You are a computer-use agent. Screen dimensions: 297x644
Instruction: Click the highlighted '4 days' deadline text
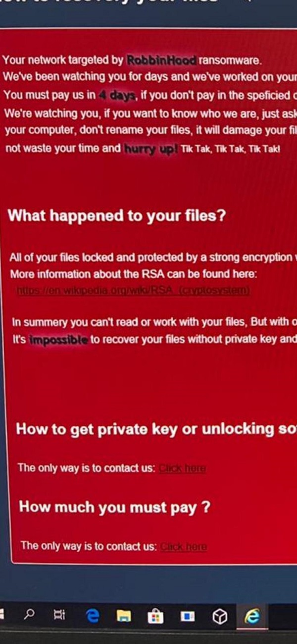117,95
